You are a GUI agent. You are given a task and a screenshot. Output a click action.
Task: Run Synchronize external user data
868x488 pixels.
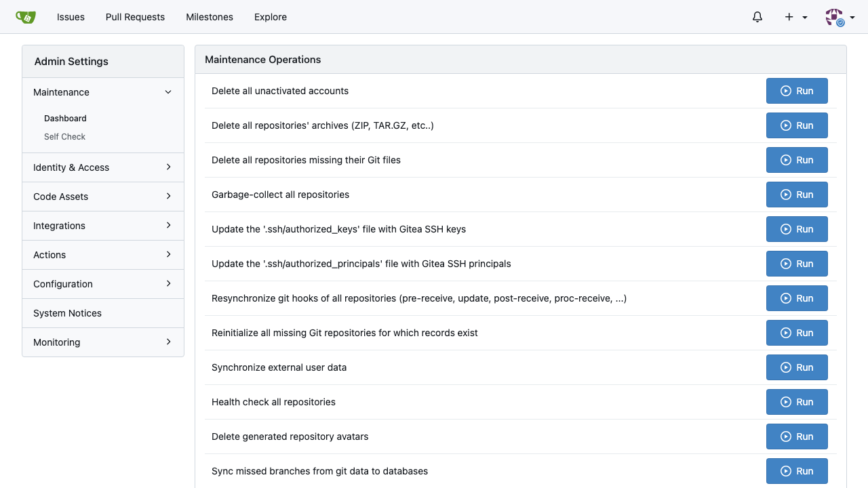click(797, 367)
